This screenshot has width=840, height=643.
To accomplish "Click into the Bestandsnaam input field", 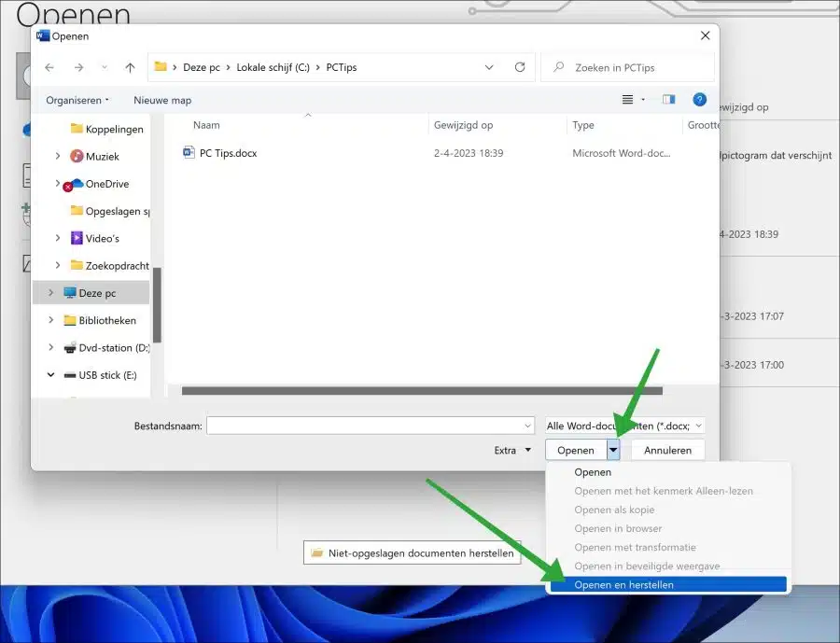I will pos(371,426).
